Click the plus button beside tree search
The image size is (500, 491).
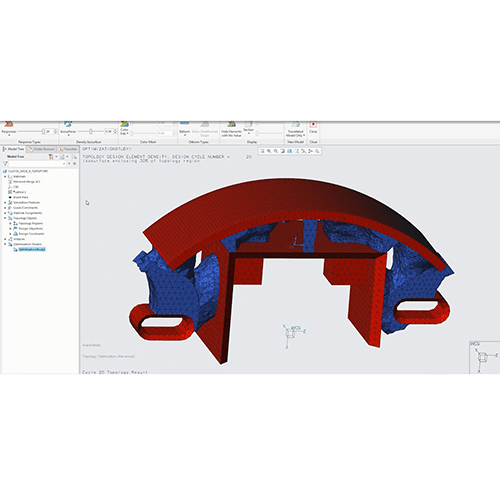[74, 164]
